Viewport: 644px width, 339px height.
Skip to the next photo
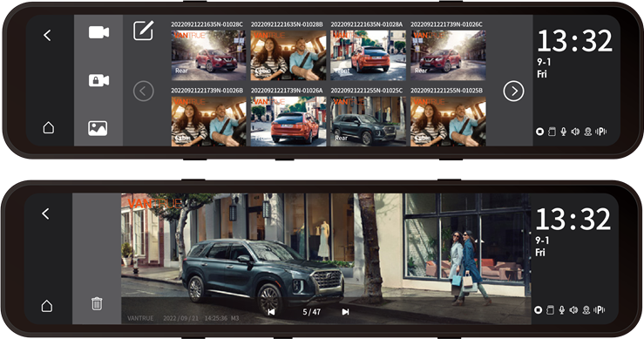pos(345,312)
